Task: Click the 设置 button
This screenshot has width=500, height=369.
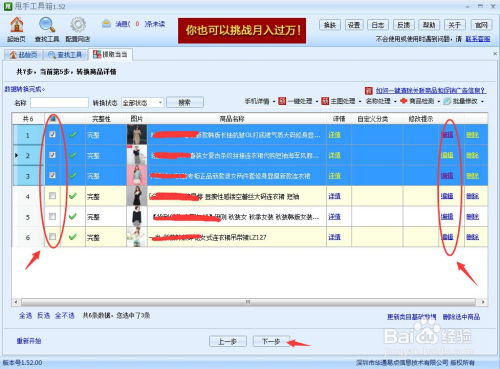Action: click(354, 25)
